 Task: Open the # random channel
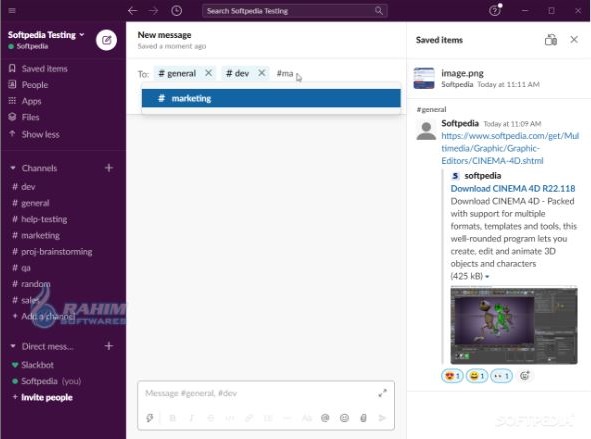click(x=35, y=284)
